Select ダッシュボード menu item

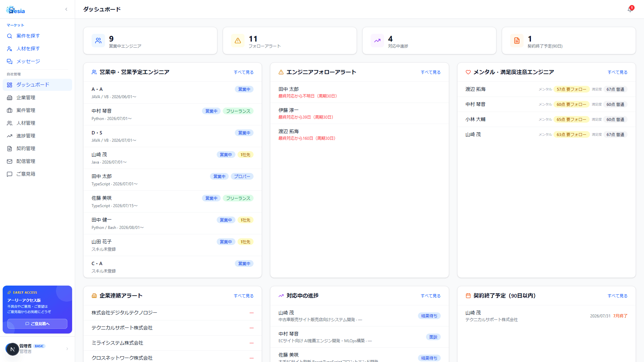[x=37, y=85]
